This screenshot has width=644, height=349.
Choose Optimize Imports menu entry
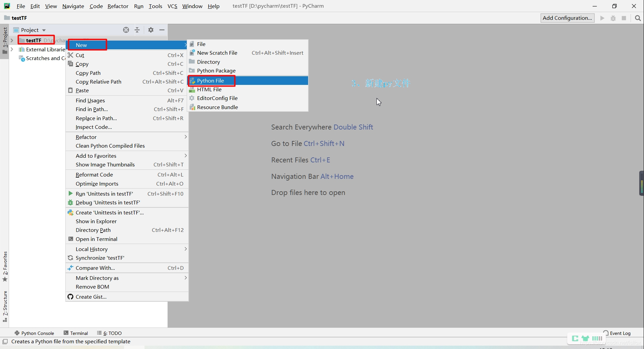click(127, 184)
